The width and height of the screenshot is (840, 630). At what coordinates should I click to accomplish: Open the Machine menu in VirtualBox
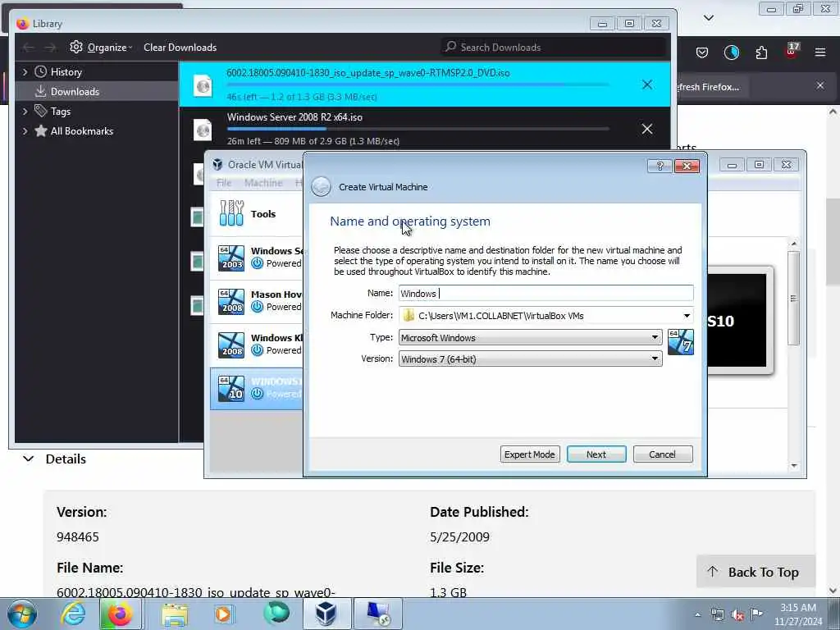tap(263, 183)
